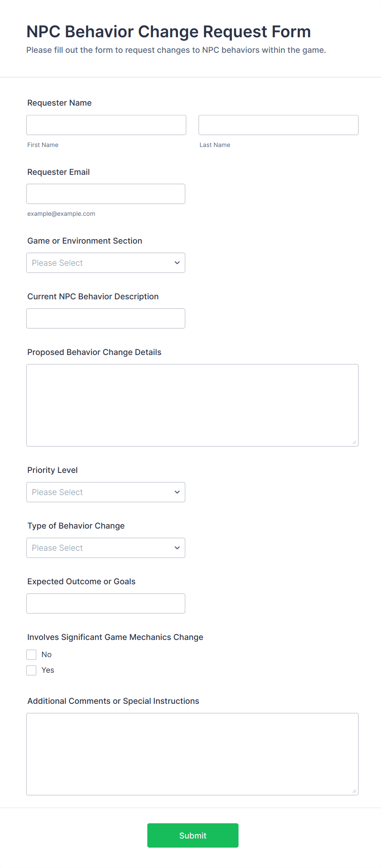Image resolution: width=381 pixels, height=868 pixels.
Task: Click Expected Outcome or Goals field
Action: pos(106,604)
